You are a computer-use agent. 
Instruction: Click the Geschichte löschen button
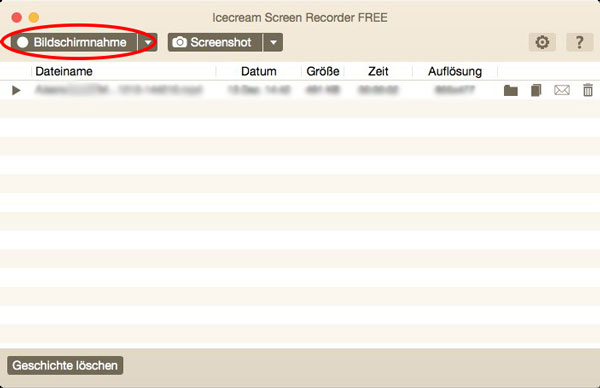[x=65, y=365]
